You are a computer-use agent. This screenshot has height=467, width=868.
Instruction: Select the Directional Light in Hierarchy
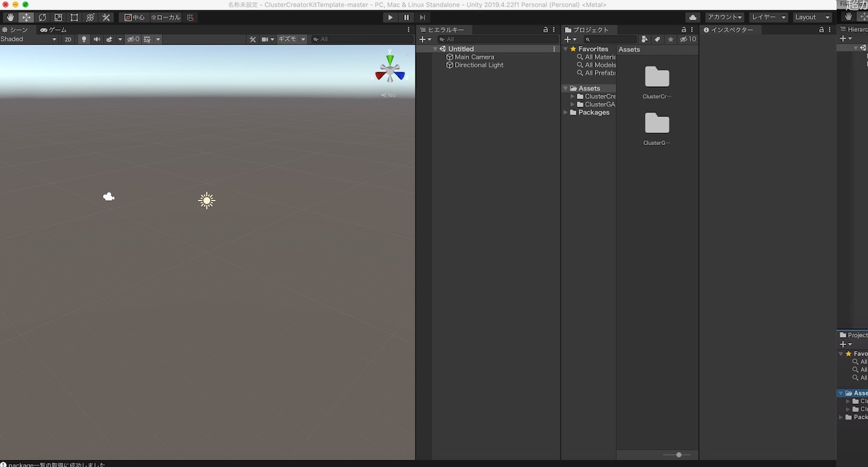pyautogui.click(x=479, y=64)
